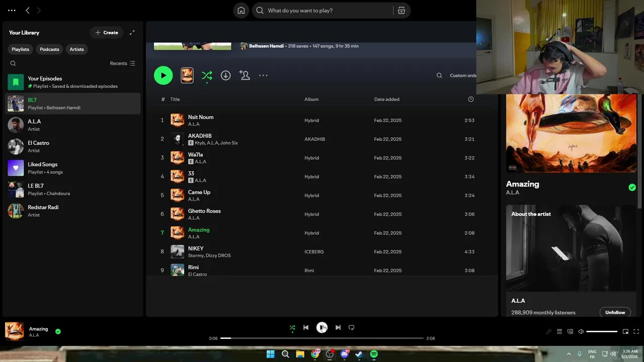Viewport: 644px width, 362px height.
Task: Select the Playlists filter chip
Action: pos(21,49)
